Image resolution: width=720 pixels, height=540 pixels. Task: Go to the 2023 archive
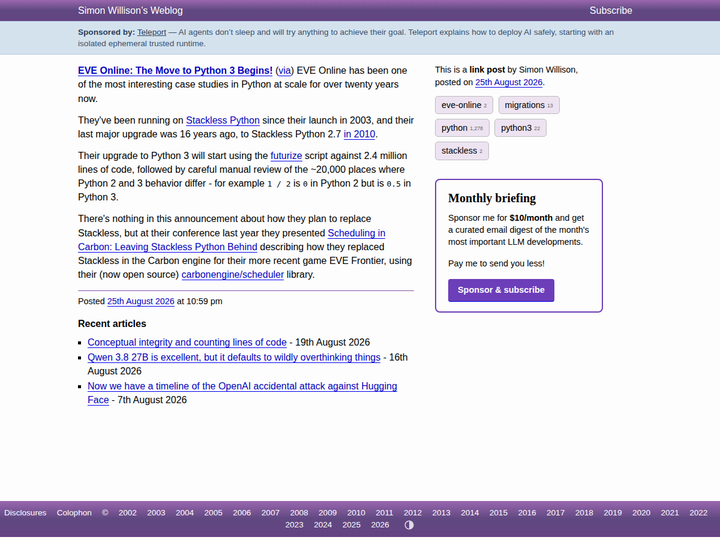294,525
